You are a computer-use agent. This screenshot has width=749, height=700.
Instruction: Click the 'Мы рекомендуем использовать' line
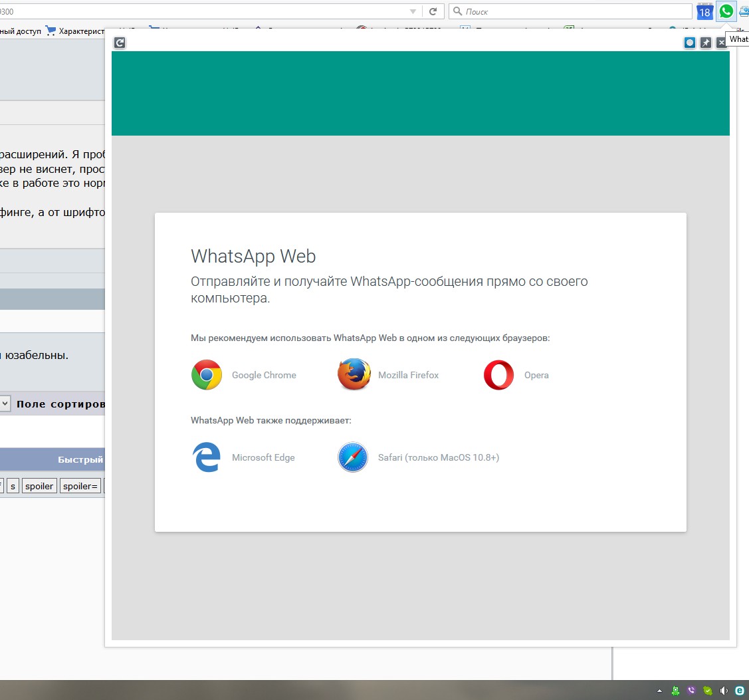tap(370, 338)
